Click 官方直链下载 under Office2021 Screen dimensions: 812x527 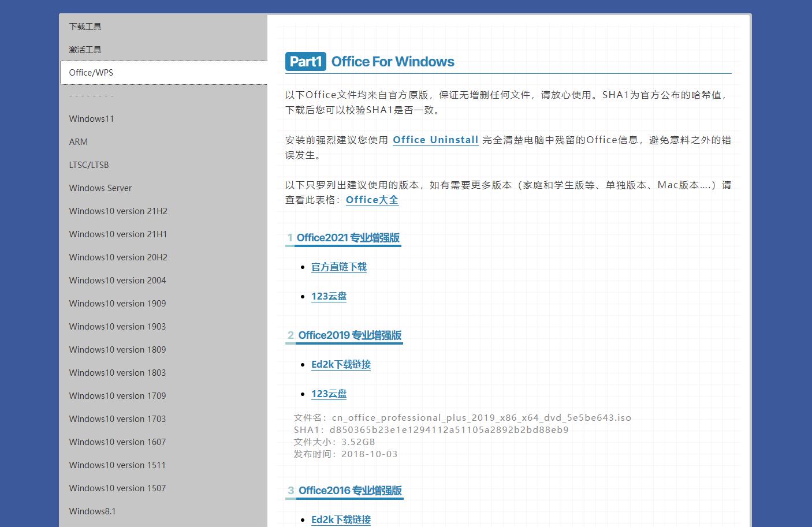(338, 267)
